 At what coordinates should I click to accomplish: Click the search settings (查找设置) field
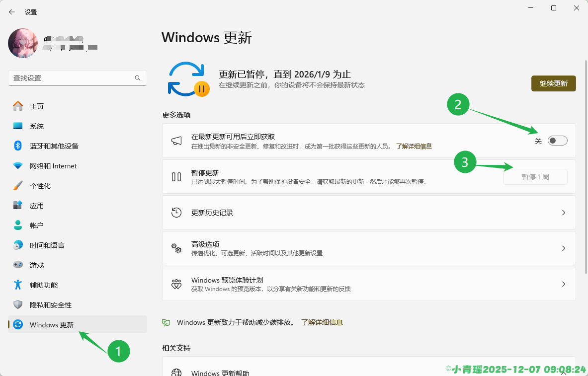point(72,78)
